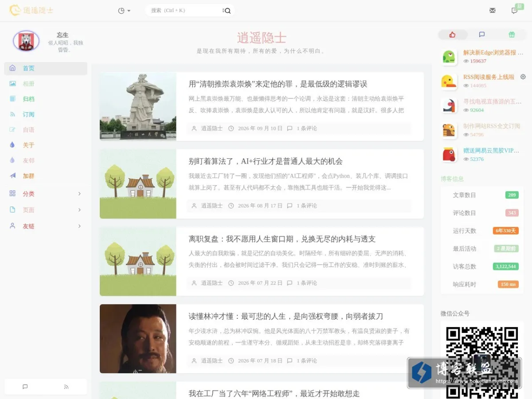Open article 读懂林冲才懂

(x=286, y=317)
